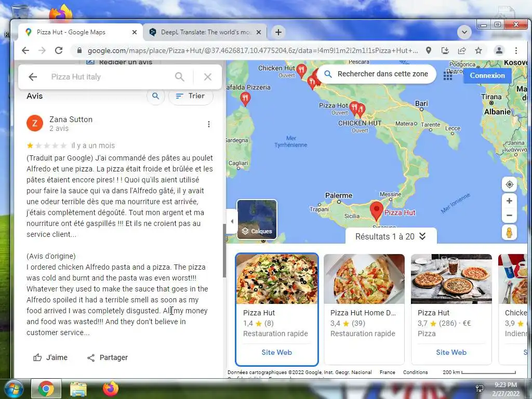Viewport: 532px width, 399px height.
Task: Toggle the 200 km map scale
Action: coord(479,372)
